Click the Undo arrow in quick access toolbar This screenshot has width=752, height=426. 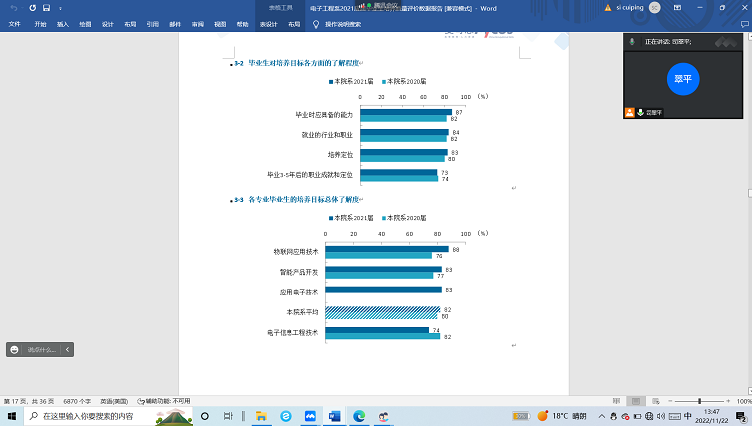[x=13, y=8]
